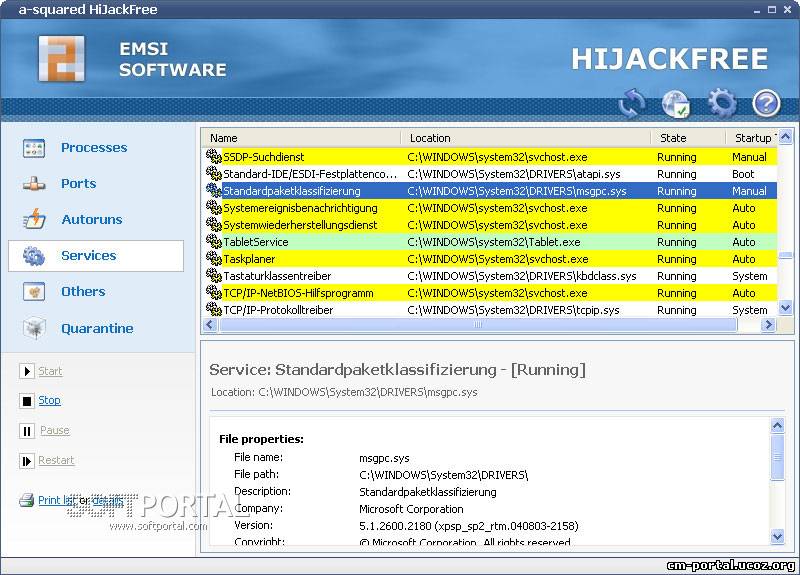The height and width of the screenshot is (575, 800).
Task: Click the refresh arrows icon in header
Action: [632, 103]
